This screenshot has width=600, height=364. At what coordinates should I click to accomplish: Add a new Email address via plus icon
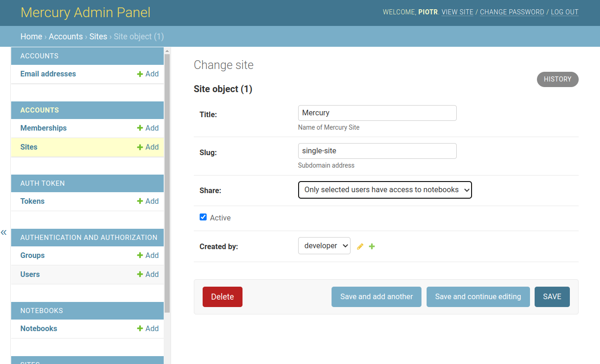[139, 74]
